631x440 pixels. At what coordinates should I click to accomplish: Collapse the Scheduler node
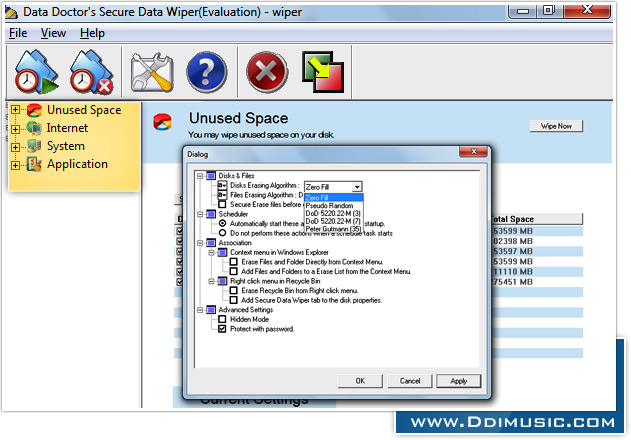(x=200, y=214)
